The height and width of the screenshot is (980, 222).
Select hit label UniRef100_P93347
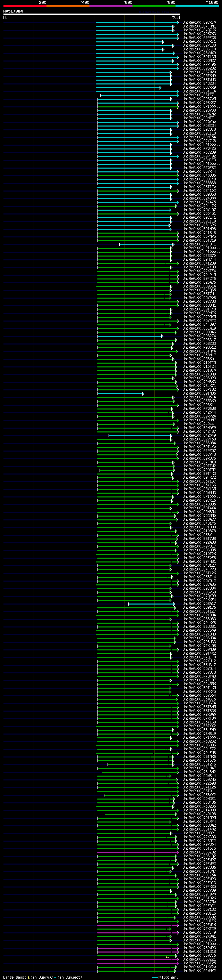pos(199,340)
